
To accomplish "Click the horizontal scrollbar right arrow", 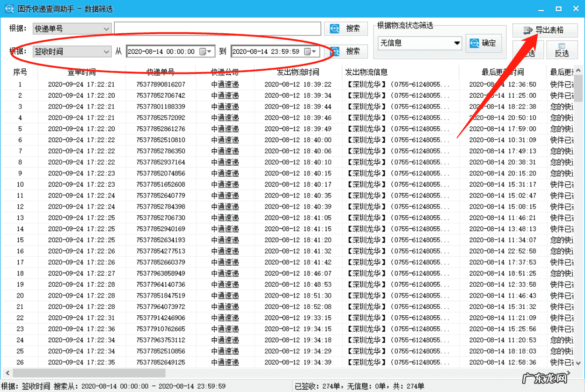I will tap(568, 373).
